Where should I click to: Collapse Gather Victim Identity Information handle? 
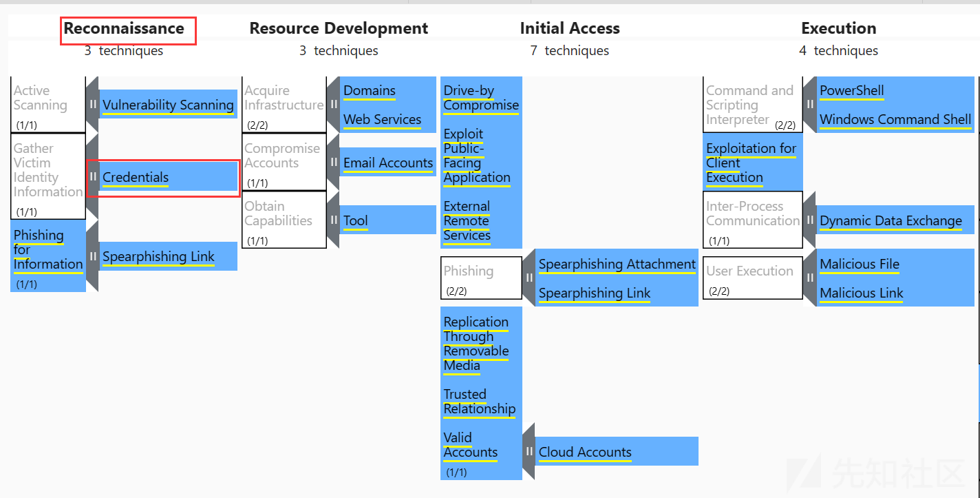click(92, 177)
